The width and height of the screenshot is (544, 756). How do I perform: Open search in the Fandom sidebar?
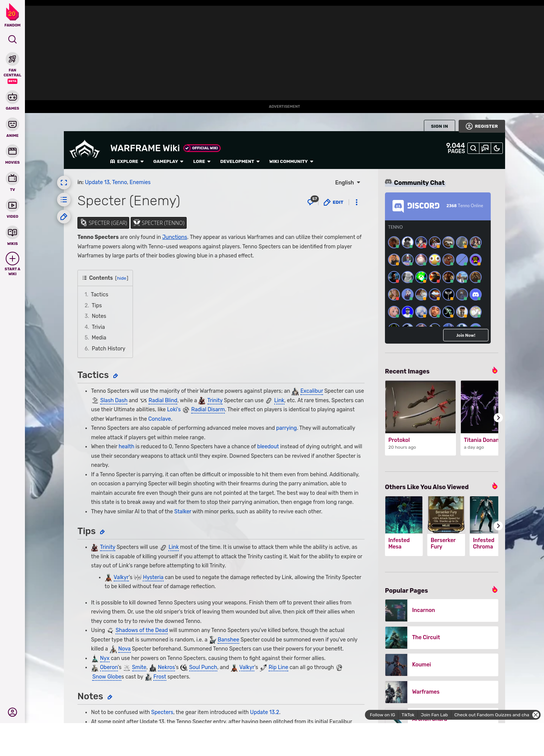[x=12, y=39]
